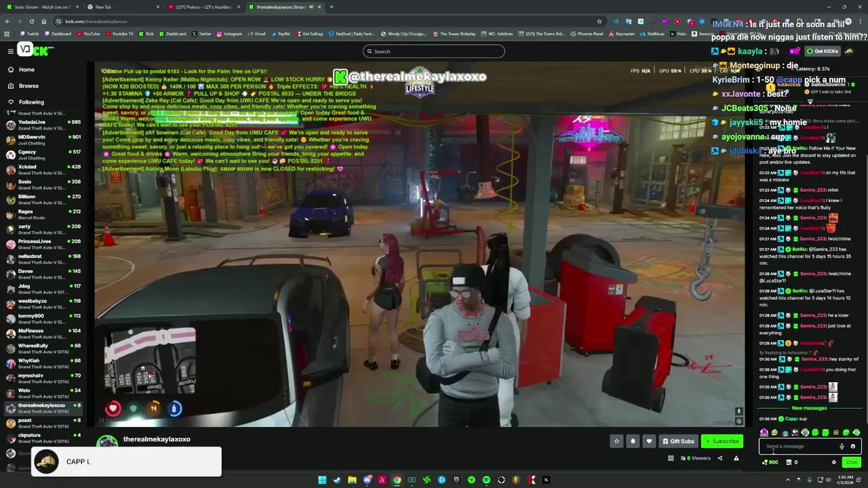The height and width of the screenshot is (488, 868).
Task: Click the green Subscribe button
Action: (x=722, y=441)
